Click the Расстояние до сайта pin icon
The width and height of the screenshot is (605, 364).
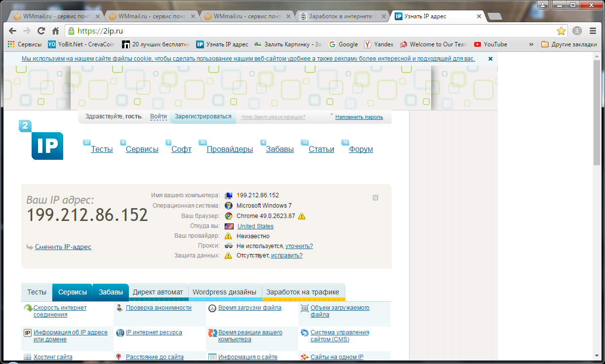click(119, 357)
